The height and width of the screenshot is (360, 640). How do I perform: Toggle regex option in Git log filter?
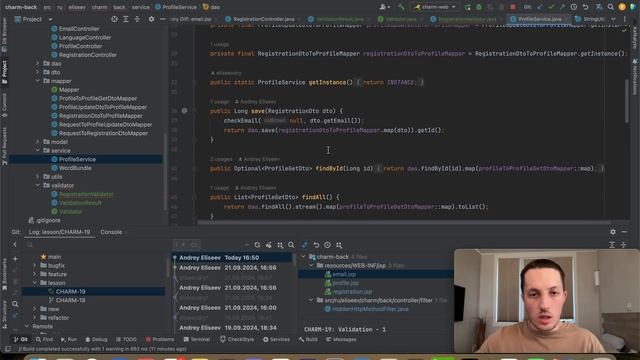coord(180,245)
